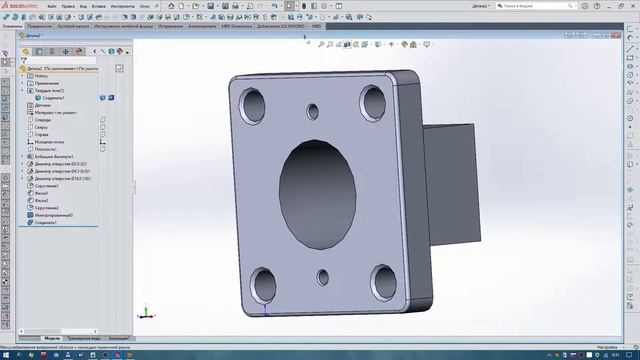Click the Select cursor tool
This screenshot has height=360, width=640.
tap(289, 6)
